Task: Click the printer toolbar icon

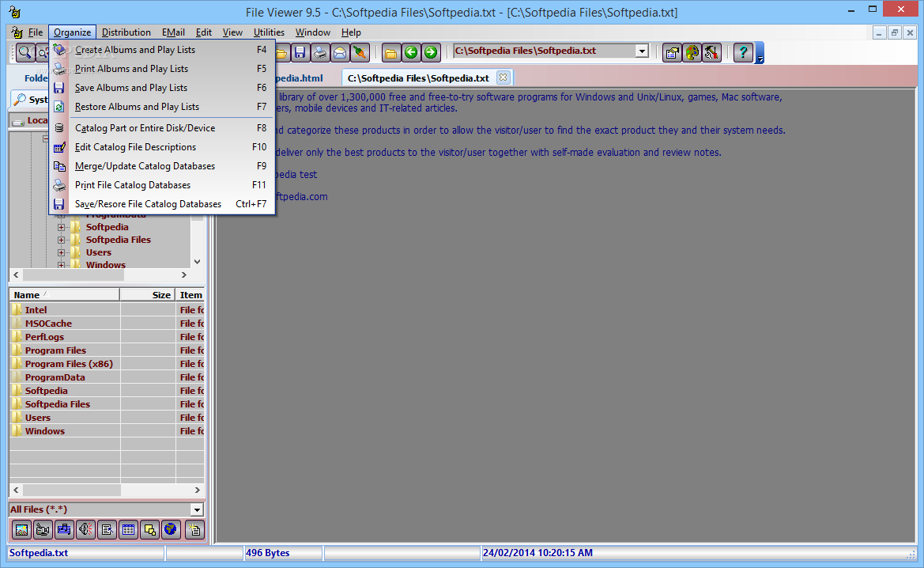Action: click(320, 52)
